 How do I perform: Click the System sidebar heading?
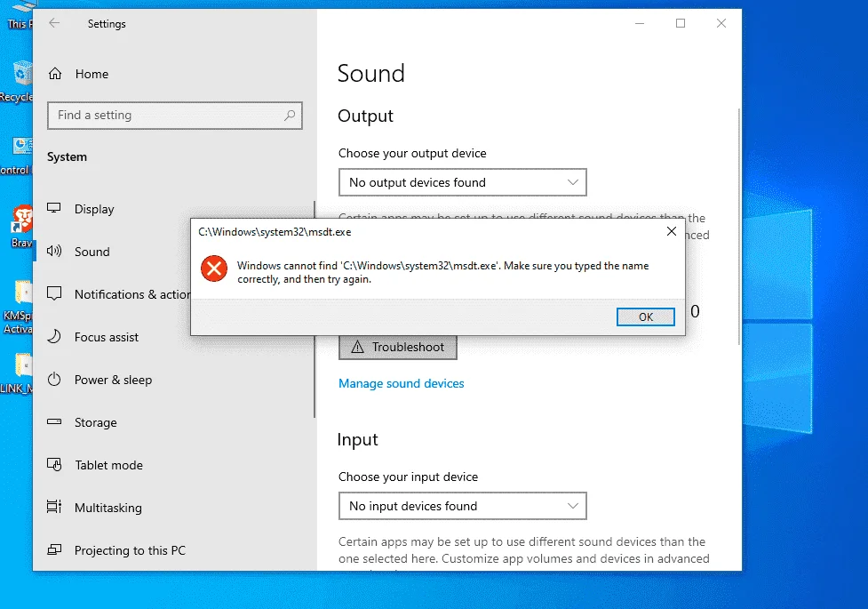[67, 156]
